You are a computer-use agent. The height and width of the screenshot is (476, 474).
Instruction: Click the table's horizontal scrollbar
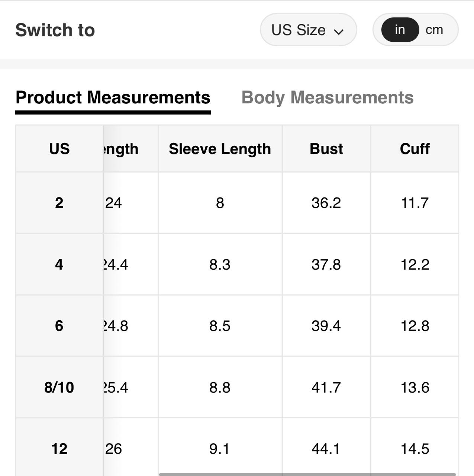coord(307,474)
